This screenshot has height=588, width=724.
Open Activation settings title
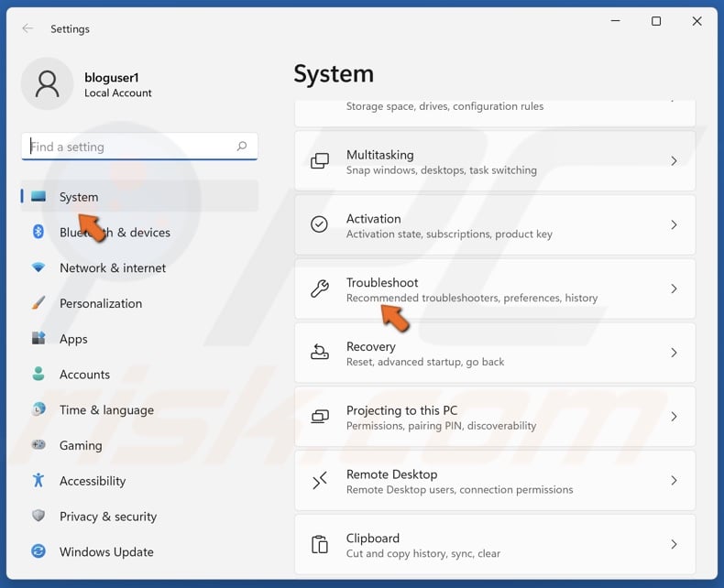pyautogui.click(x=373, y=218)
